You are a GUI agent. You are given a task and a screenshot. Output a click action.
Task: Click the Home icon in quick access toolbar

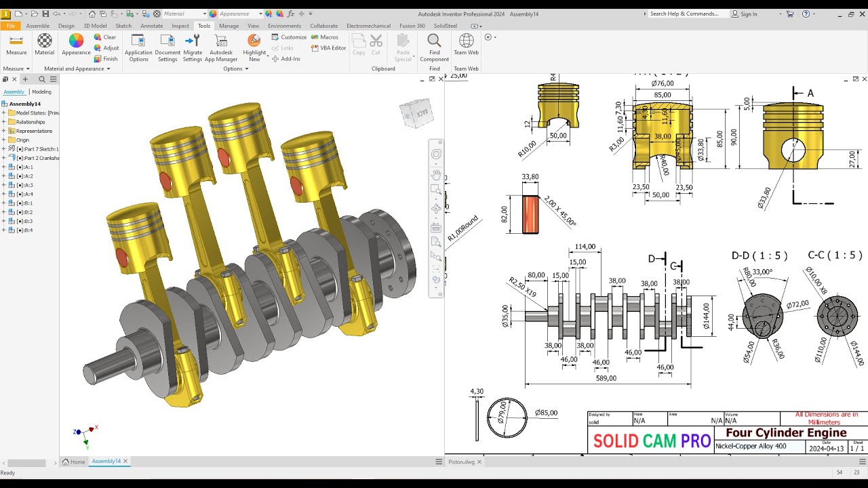(x=92, y=14)
